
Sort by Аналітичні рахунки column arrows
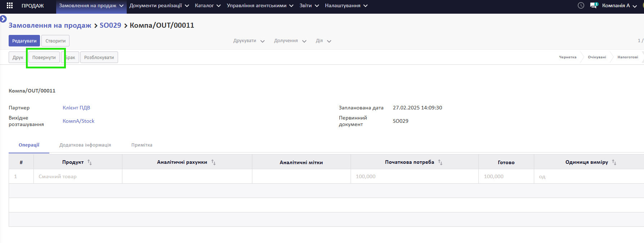213,162
